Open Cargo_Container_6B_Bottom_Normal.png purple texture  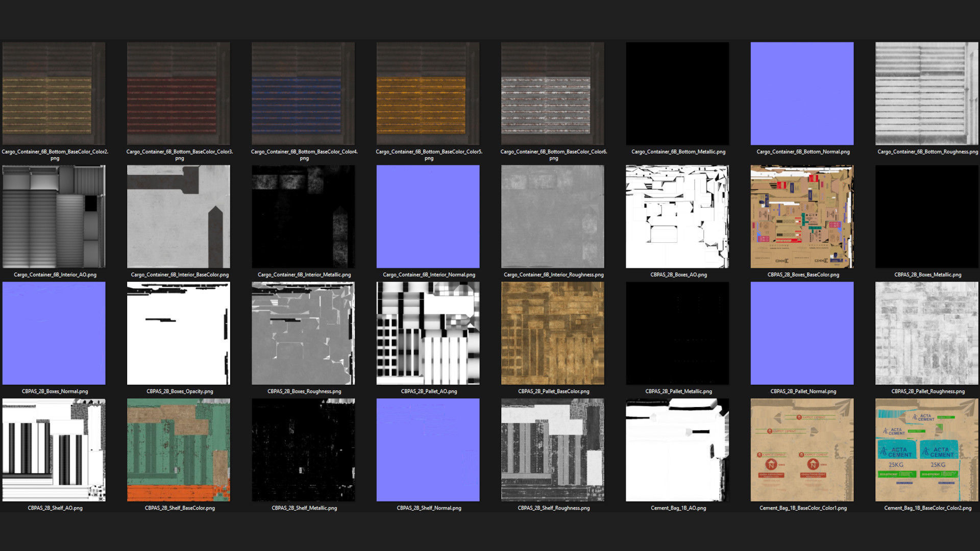pos(802,93)
